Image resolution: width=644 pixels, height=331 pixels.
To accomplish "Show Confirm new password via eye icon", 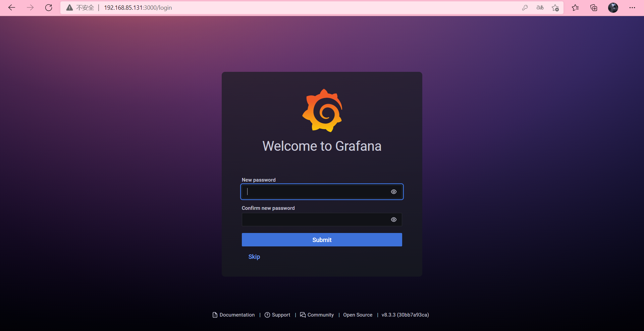I will (x=394, y=220).
